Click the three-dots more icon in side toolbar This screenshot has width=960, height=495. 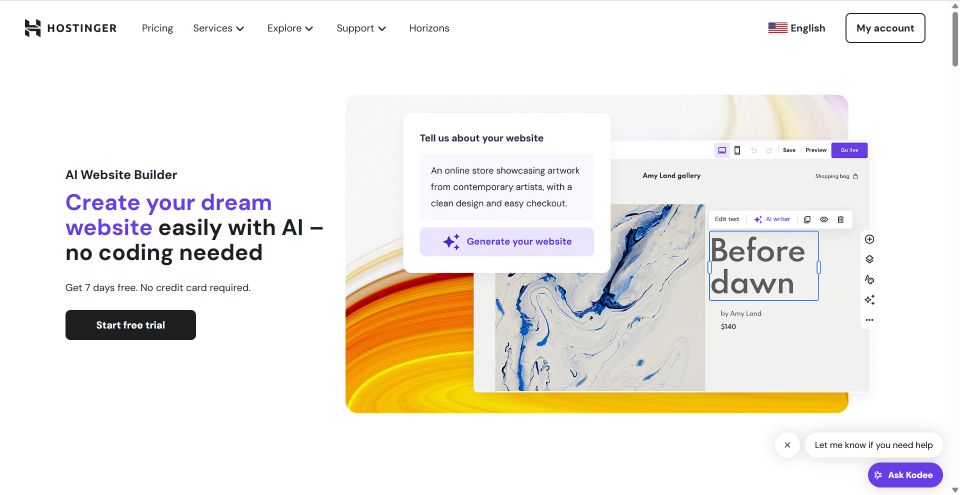[x=869, y=320]
